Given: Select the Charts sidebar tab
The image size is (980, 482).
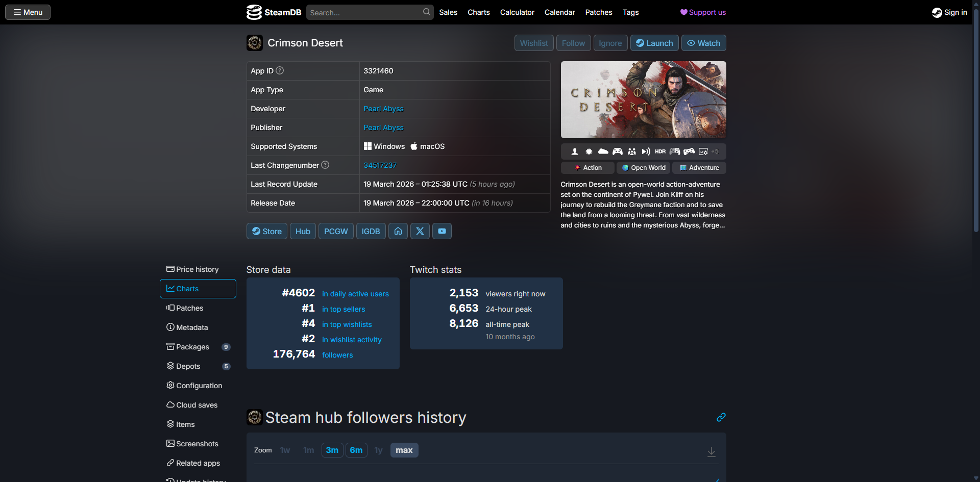Looking at the screenshot, I should click(x=198, y=289).
